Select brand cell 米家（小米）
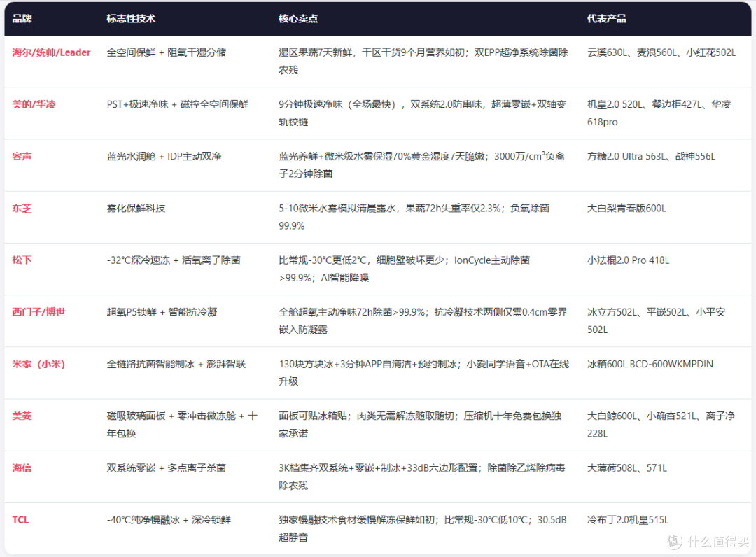 click(x=38, y=365)
